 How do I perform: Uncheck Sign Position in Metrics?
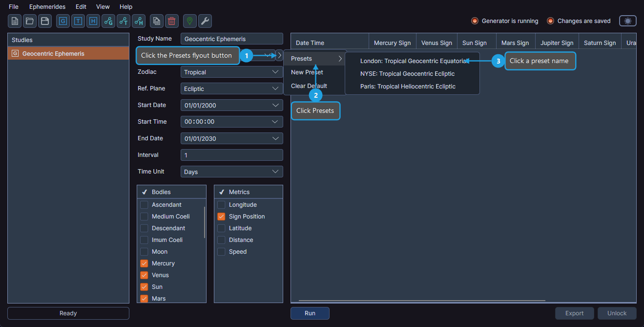[x=221, y=216]
